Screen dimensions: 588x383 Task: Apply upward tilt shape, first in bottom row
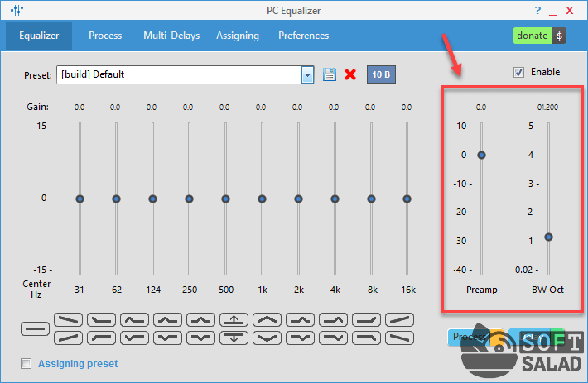point(68,338)
